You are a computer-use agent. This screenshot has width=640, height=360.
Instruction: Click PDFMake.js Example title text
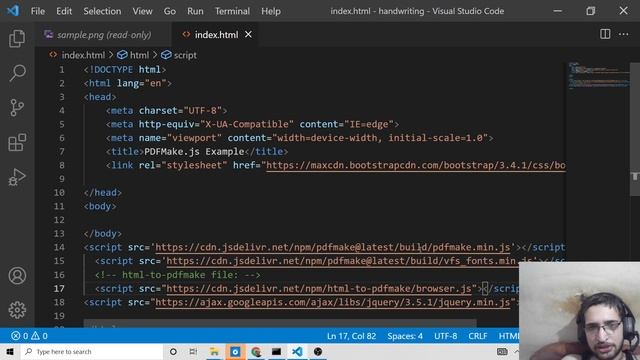[194, 152]
